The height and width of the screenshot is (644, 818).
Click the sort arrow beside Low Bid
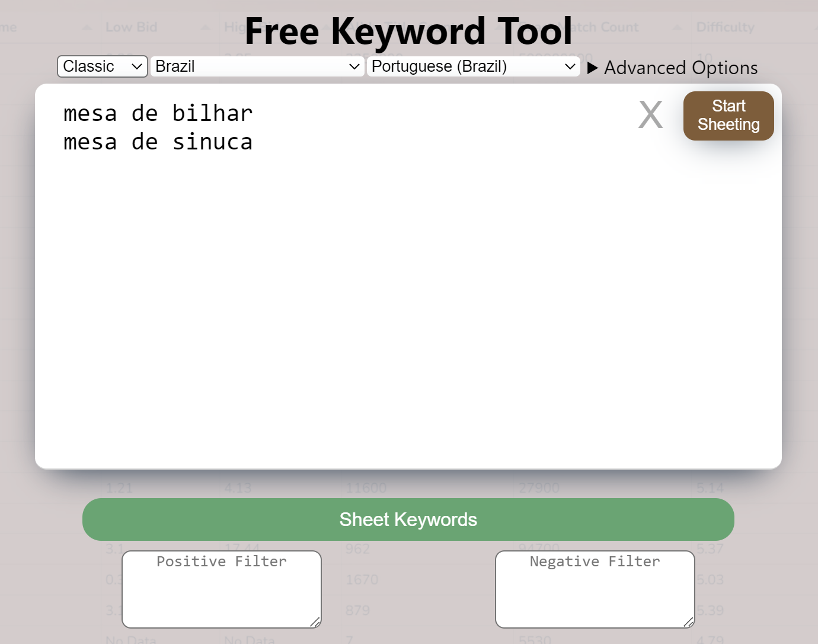(205, 28)
